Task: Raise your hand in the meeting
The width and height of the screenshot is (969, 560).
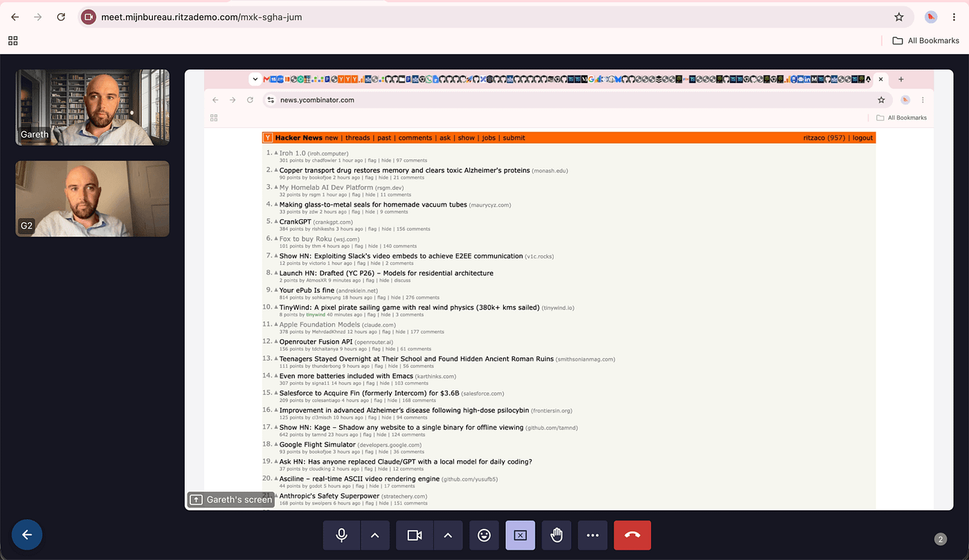Action: [x=556, y=535]
